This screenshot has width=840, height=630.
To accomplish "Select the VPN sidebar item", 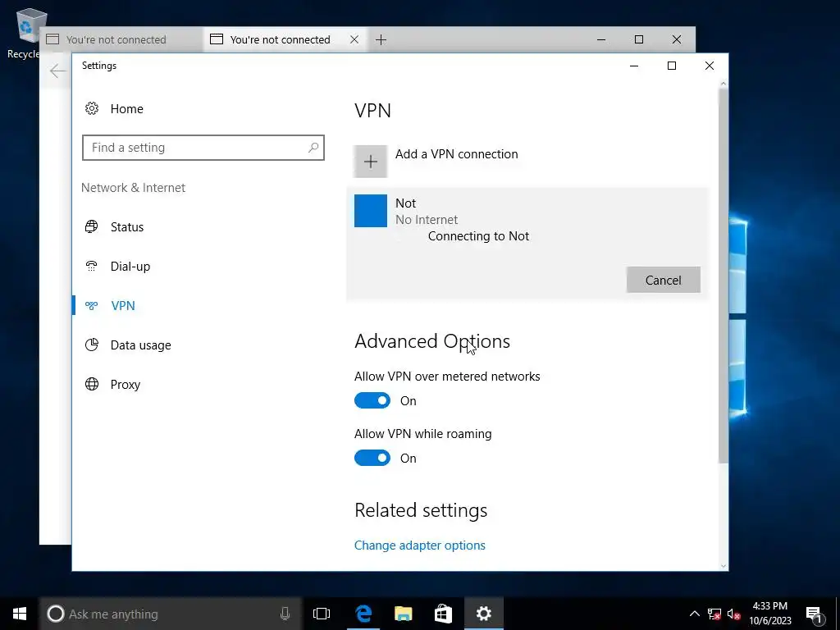I will click(123, 305).
